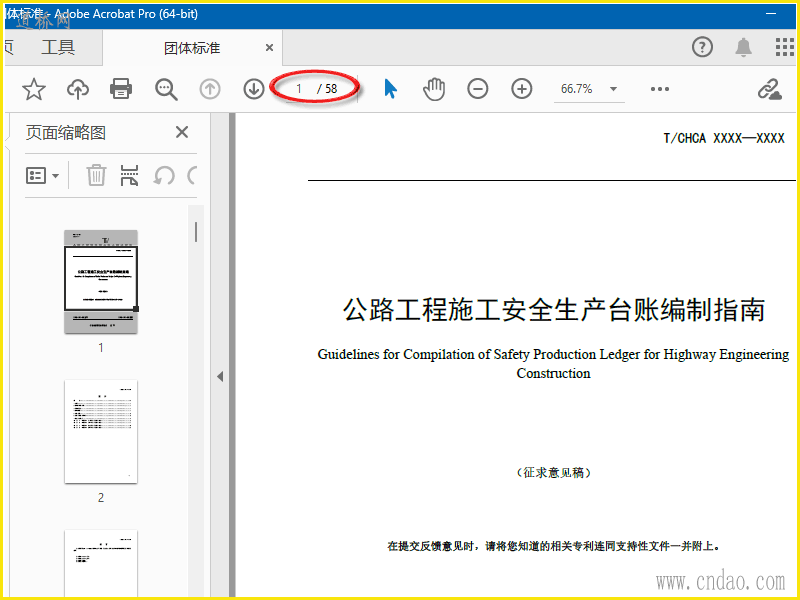Screen dimensions: 800x600
Task: Delete selected pages with trash icon
Action: pos(96,176)
